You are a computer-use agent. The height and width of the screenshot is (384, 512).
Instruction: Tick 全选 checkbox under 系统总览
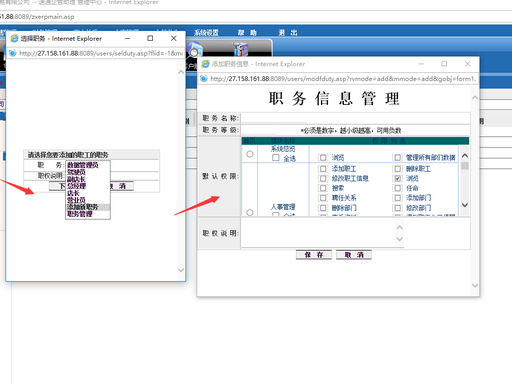(x=276, y=158)
